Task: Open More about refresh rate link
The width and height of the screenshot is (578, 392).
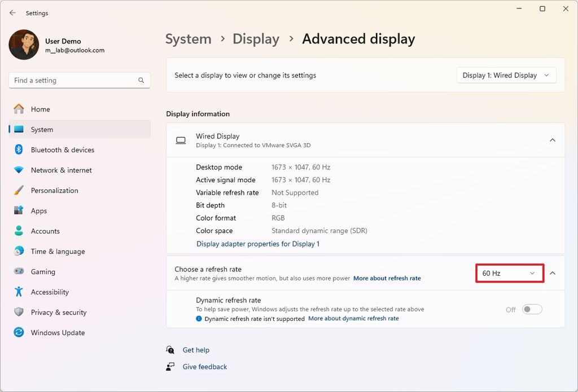Action: point(387,278)
